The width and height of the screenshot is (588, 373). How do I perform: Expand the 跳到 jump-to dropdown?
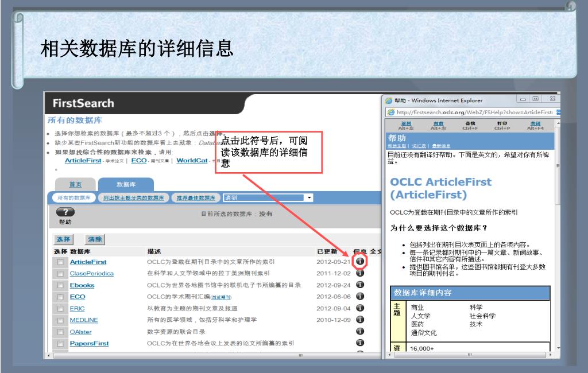coord(310,197)
